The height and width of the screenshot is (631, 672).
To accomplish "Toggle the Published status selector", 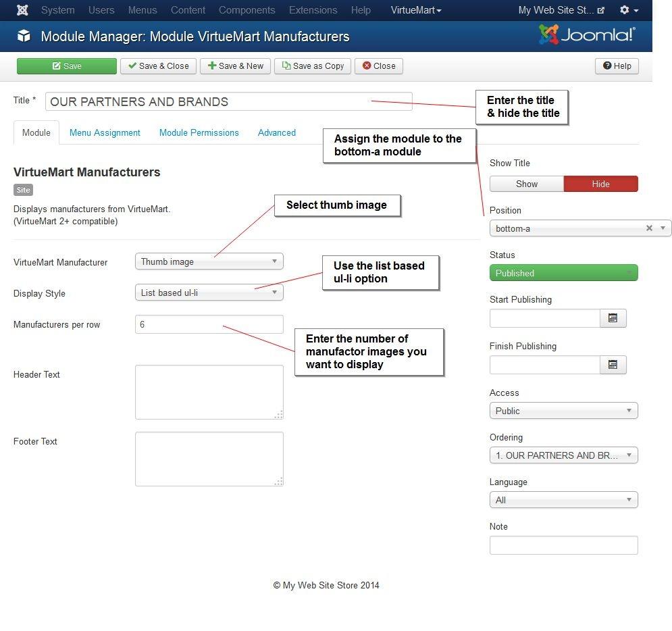I will click(563, 273).
